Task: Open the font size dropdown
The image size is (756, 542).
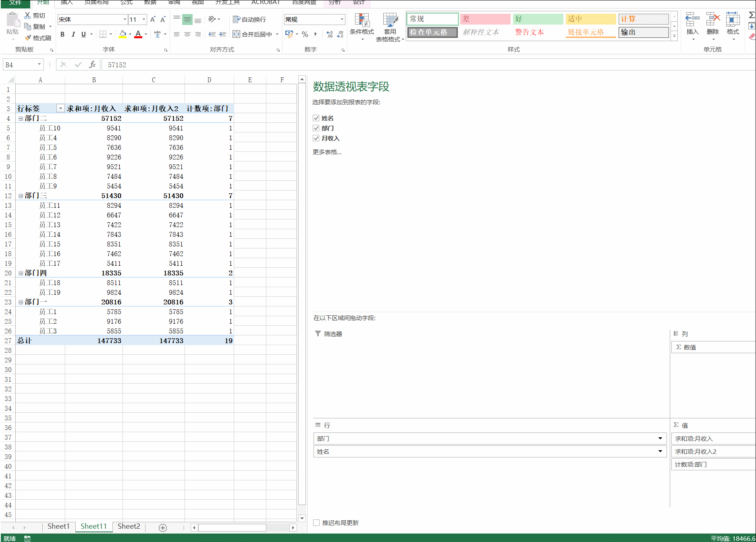Action: pyautogui.click(x=144, y=19)
